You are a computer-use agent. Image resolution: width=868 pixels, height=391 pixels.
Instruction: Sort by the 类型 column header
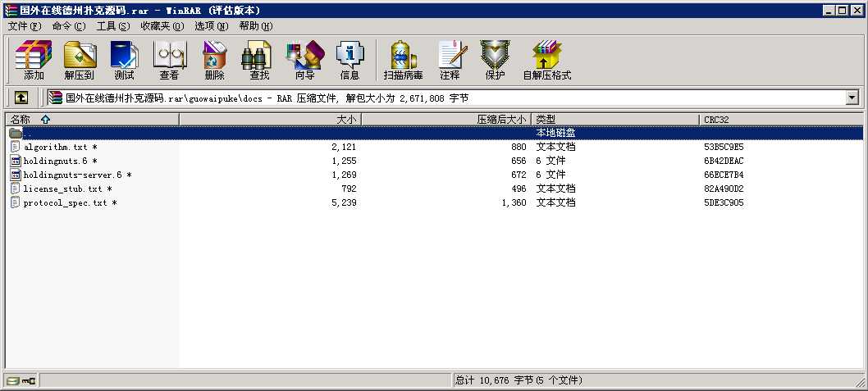(x=615, y=119)
